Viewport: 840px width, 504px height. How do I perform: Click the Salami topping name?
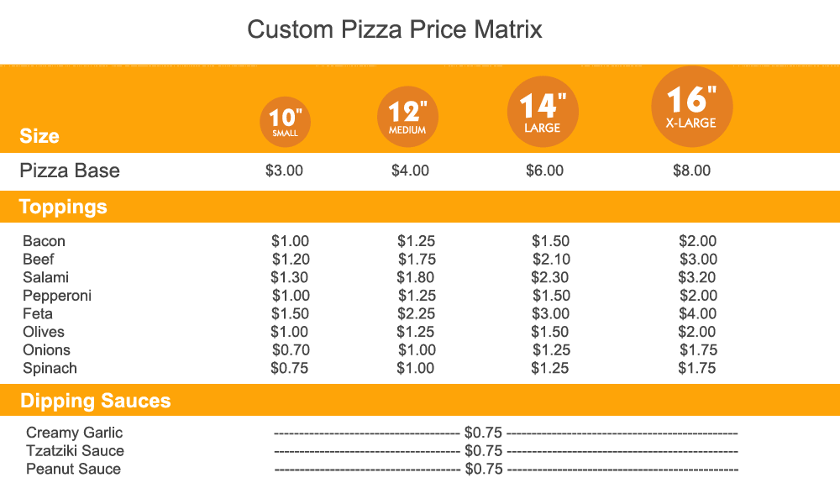point(46,278)
